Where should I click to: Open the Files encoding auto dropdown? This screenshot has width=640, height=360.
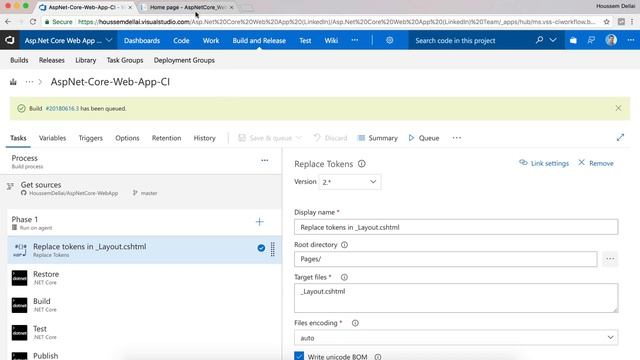click(x=456, y=338)
